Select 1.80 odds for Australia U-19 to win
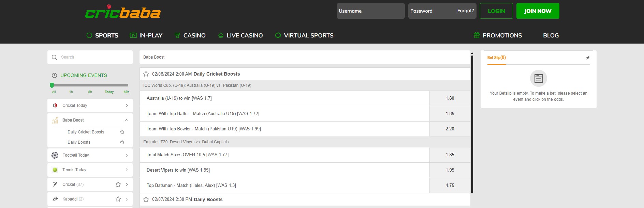This screenshot has height=208, width=644. point(450,98)
